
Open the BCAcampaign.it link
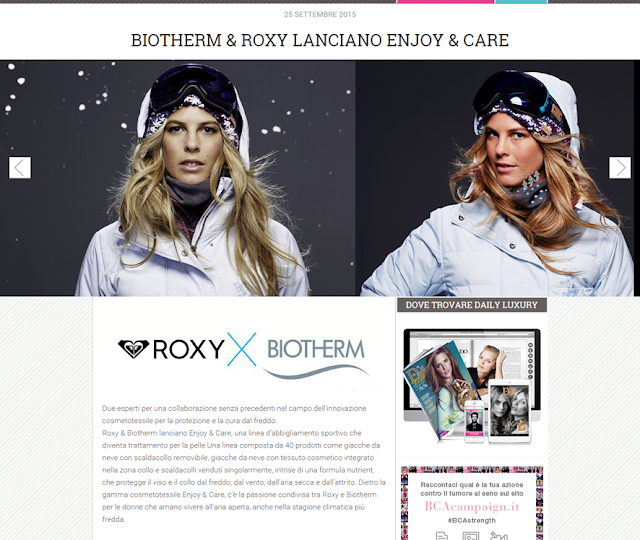(472, 507)
